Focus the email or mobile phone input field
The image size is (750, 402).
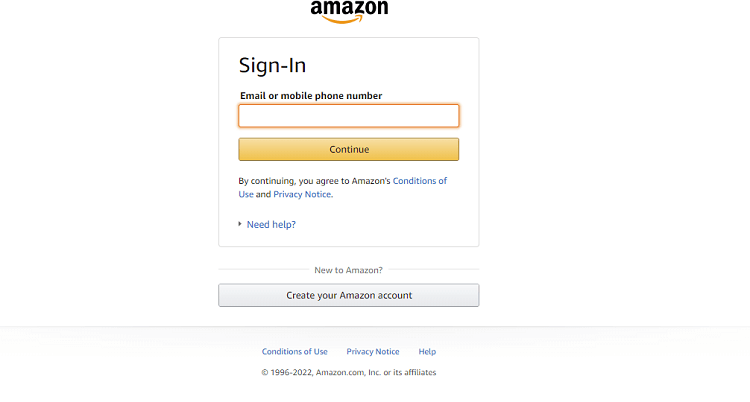[x=349, y=116]
